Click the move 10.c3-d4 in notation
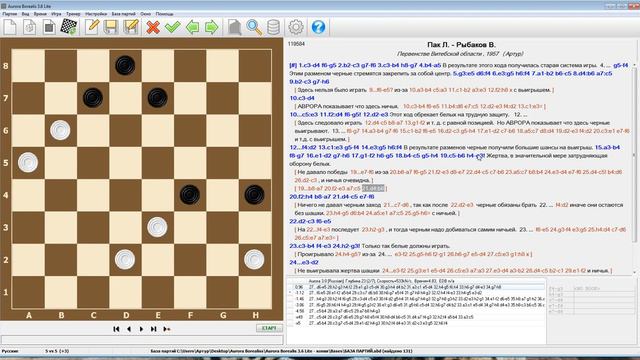 click(302, 98)
